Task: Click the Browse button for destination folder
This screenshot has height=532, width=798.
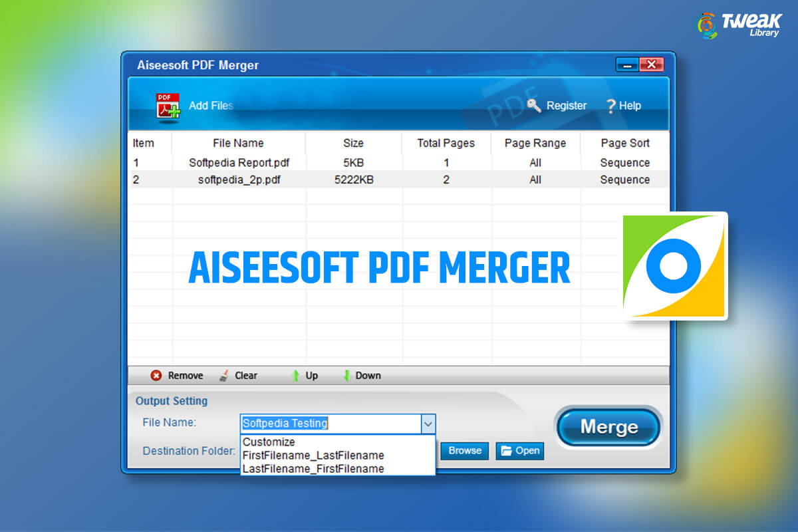Action: [464, 451]
